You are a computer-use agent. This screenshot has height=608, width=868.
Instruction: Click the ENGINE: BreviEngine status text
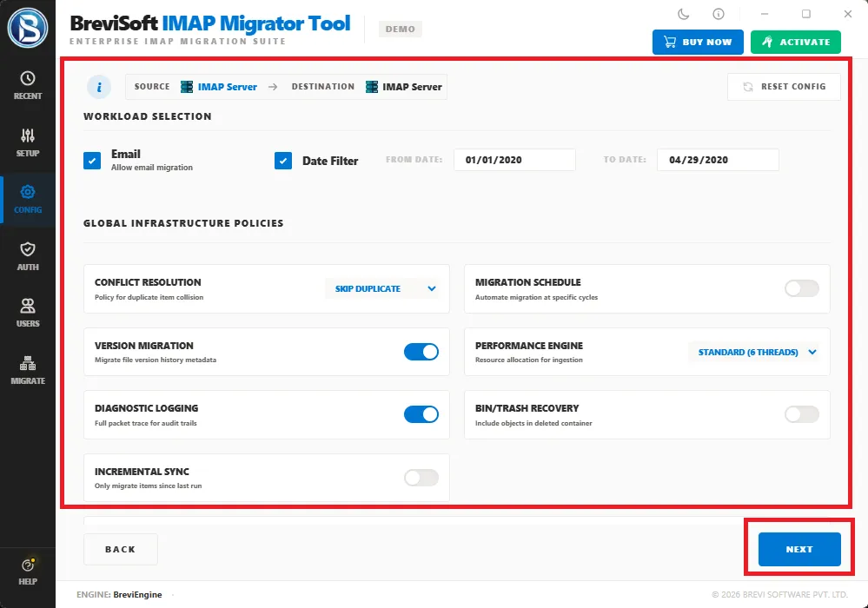coord(119,595)
